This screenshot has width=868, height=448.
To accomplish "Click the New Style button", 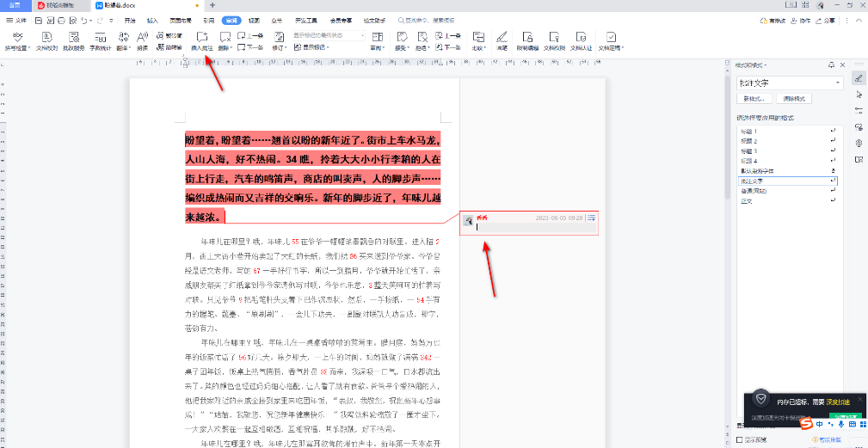I will 754,99.
